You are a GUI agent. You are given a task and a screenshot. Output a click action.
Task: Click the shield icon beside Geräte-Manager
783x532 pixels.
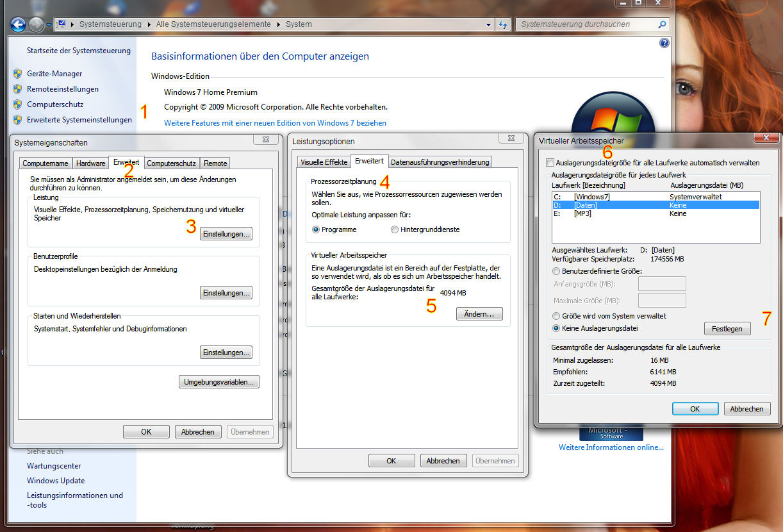[x=17, y=74]
